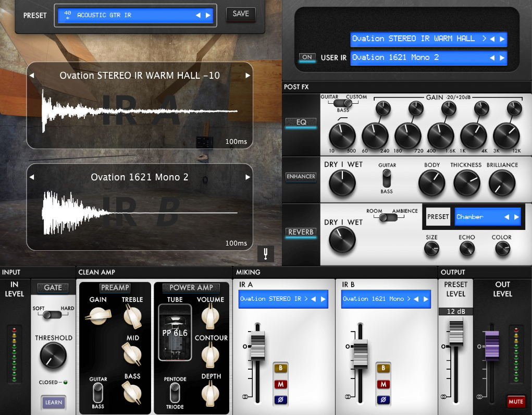This screenshot has height=415, width=532.
Task: Switch to the REVERB section
Action: coord(301,234)
